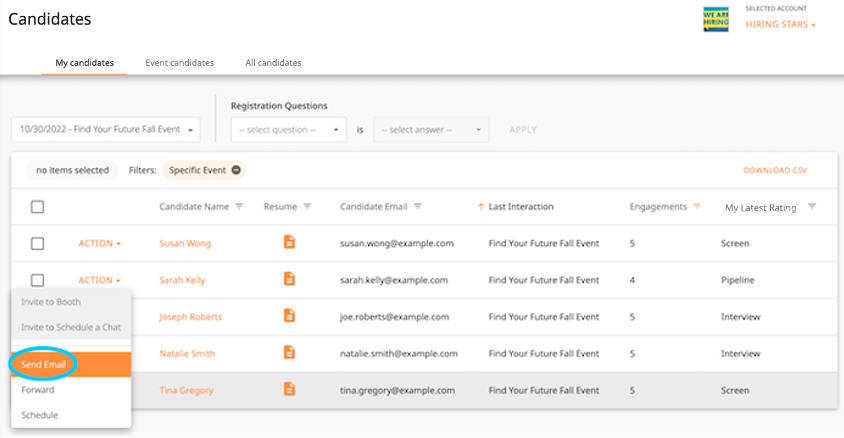
Task: Click the no items selected pill
Action: point(72,170)
